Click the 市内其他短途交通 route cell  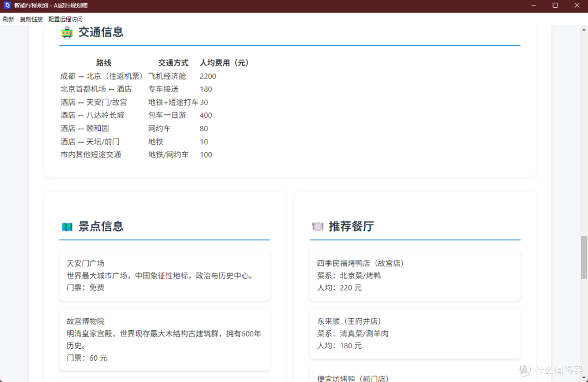[x=91, y=155]
